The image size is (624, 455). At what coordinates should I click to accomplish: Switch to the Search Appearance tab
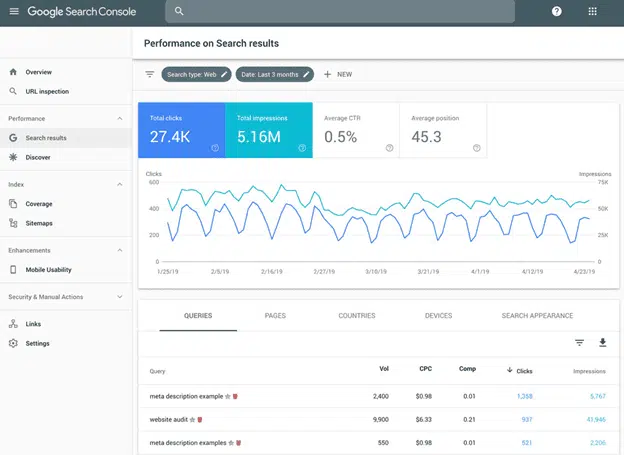pos(537,316)
